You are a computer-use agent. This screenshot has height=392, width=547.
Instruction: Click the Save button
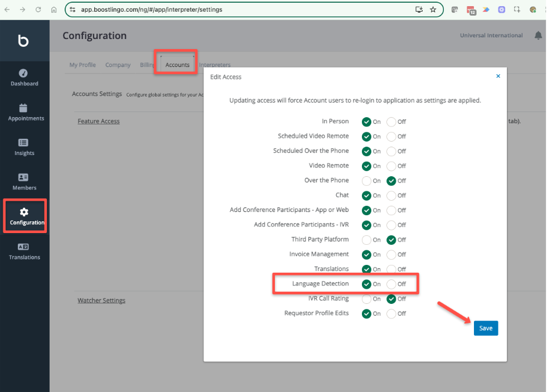[x=485, y=328]
